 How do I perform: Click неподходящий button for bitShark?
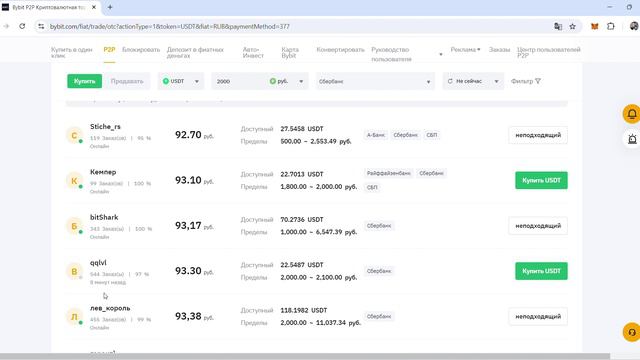538,226
